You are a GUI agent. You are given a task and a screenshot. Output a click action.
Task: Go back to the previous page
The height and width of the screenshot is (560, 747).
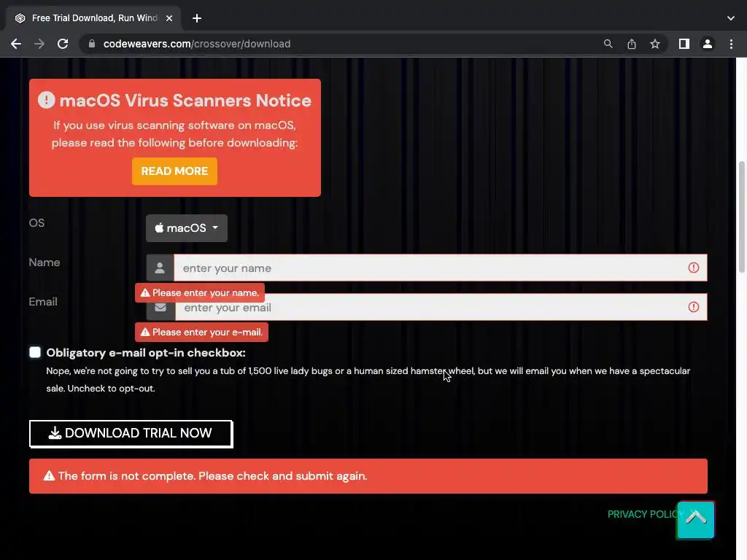(x=16, y=44)
